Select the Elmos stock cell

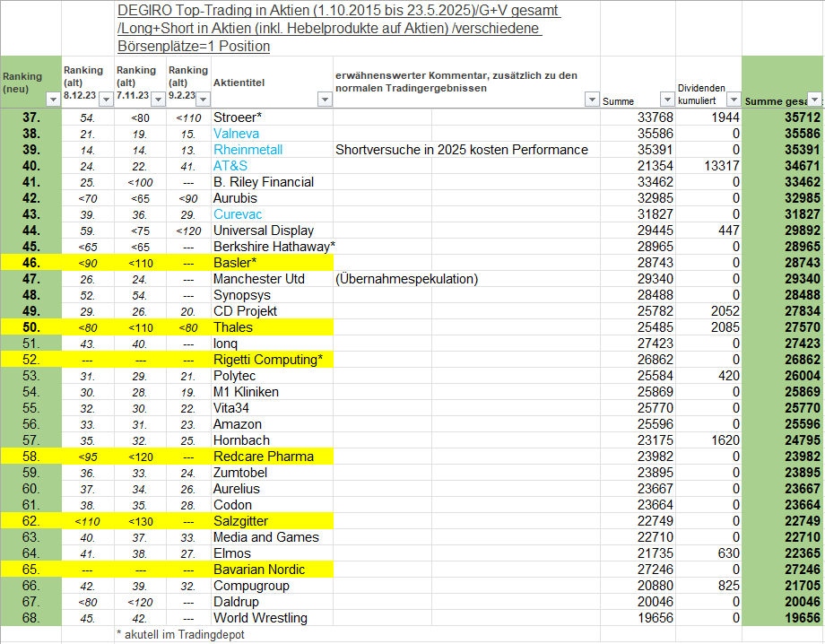click(272, 553)
